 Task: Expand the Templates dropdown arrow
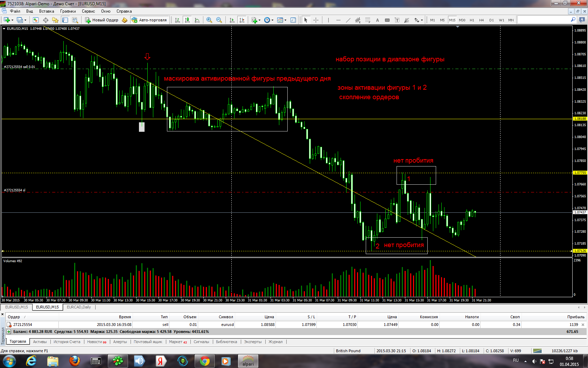point(285,20)
